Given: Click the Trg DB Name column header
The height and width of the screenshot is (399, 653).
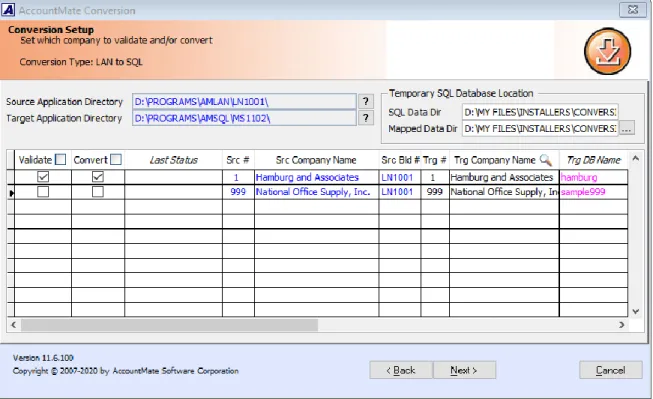Looking at the screenshot, I should [x=593, y=160].
